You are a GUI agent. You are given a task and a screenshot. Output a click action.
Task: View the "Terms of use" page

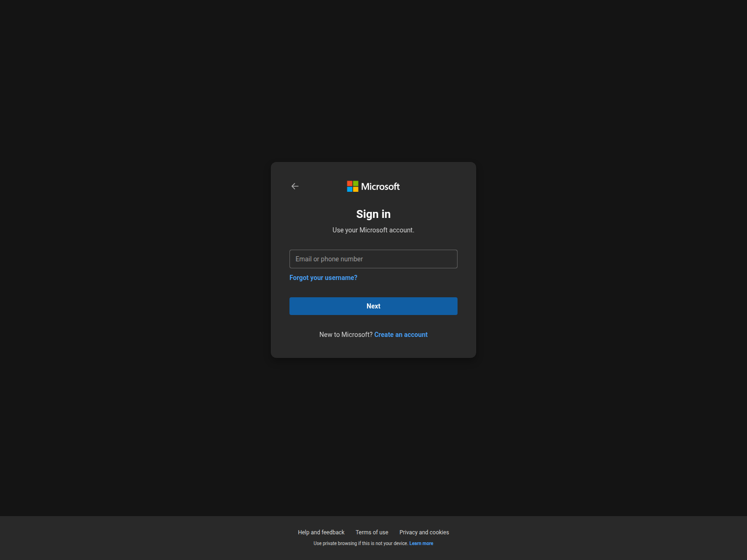click(372, 532)
